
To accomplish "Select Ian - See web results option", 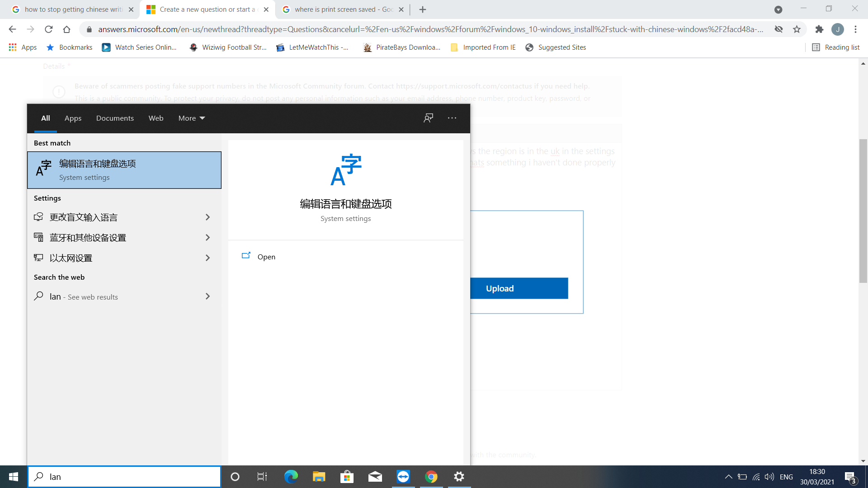I will tap(123, 297).
